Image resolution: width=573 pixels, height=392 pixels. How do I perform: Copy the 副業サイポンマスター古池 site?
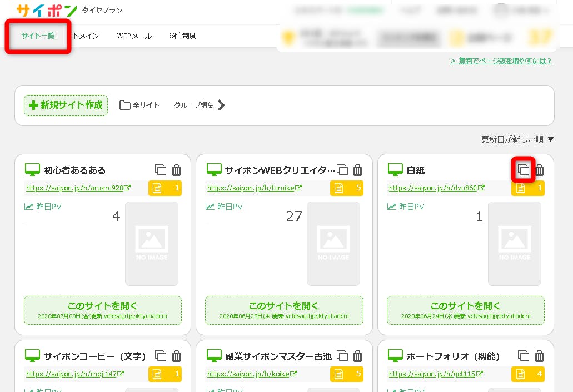point(342,356)
